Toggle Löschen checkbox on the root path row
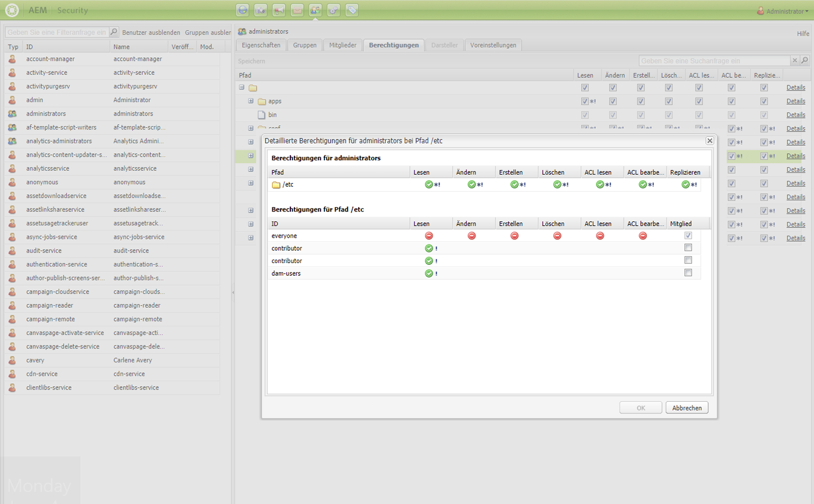 [669, 88]
